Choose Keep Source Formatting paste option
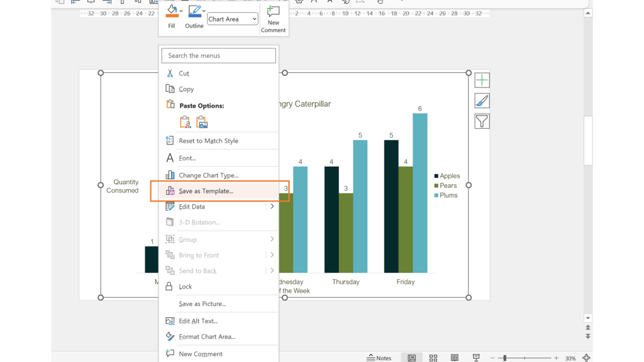This screenshot has width=644, height=362. click(x=186, y=121)
